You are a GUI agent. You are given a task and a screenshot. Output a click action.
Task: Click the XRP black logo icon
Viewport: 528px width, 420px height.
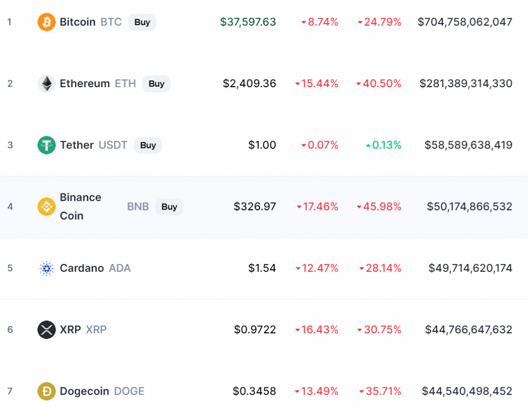46,329
